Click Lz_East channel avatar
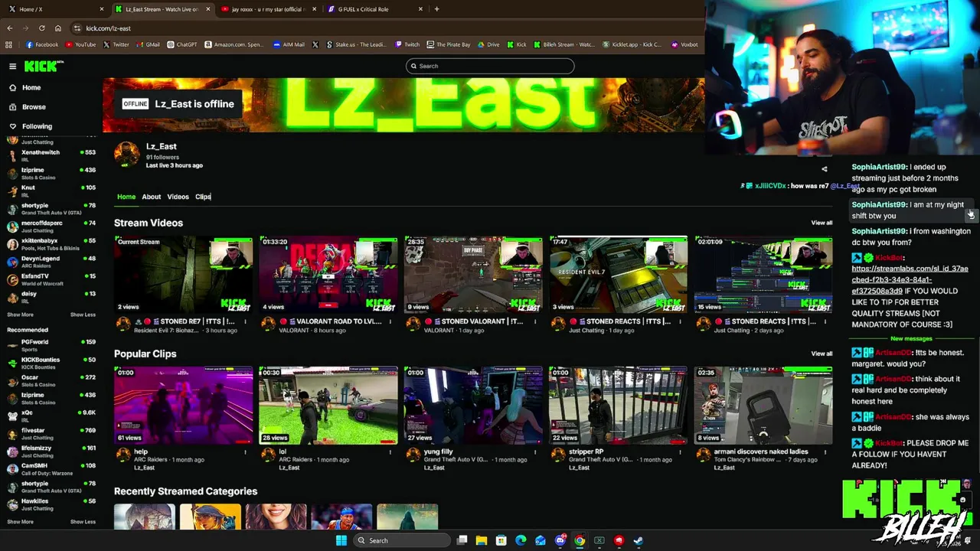Image resolution: width=980 pixels, height=551 pixels. click(x=126, y=154)
